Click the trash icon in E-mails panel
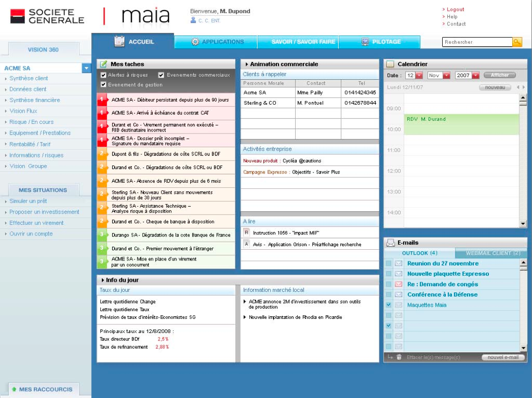The width and height of the screenshot is (532, 398). 399,357
